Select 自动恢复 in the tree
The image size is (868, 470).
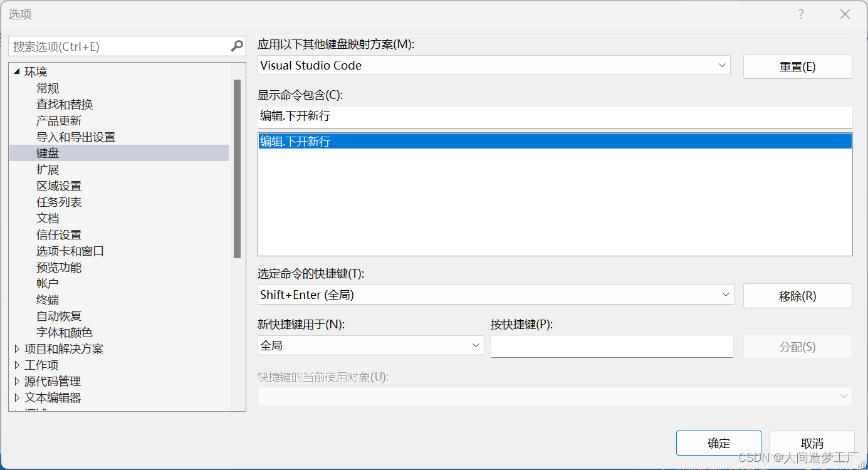[x=59, y=316]
